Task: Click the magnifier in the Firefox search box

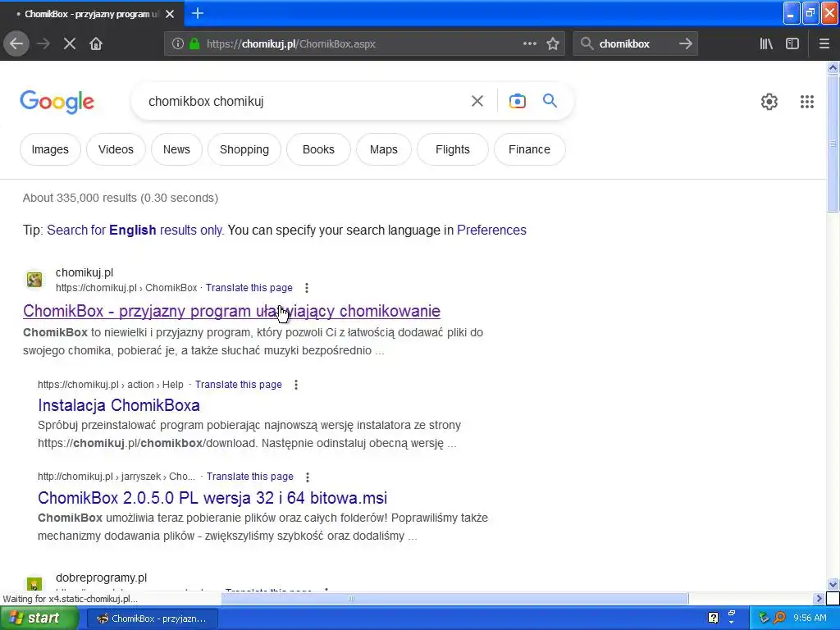Action: (x=587, y=44)
